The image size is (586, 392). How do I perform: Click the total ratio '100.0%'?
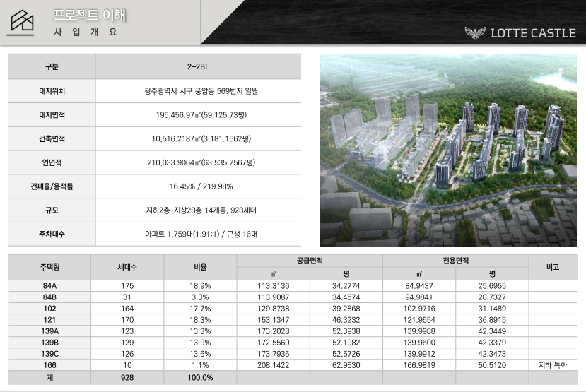point(200,377)
